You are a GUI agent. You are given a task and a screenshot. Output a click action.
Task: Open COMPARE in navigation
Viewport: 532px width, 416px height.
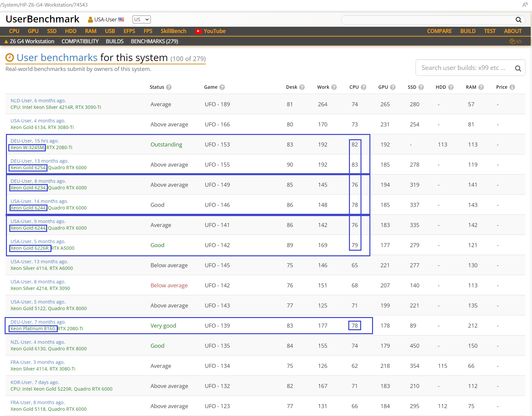439,31
